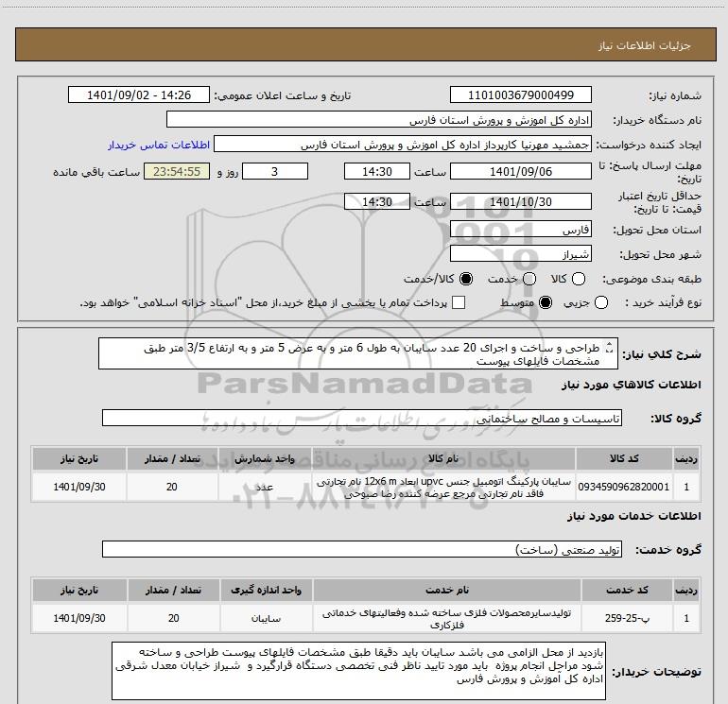
Task: Click description box scroll arrows
Action: click(x=610, y=347)
